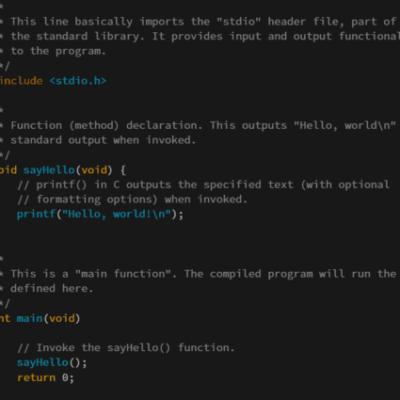Click the sayHello function name in declaration
Image resolution: width=400 pixels, height=400 pixels.
click(x=49, y=170)
